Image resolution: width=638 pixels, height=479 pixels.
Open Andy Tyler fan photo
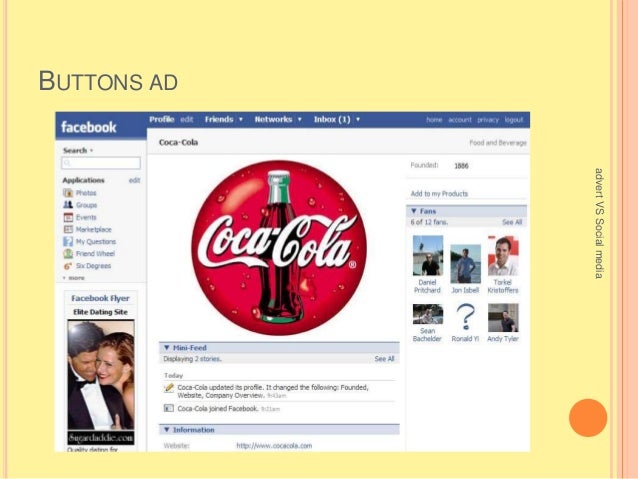coord(503,317)
